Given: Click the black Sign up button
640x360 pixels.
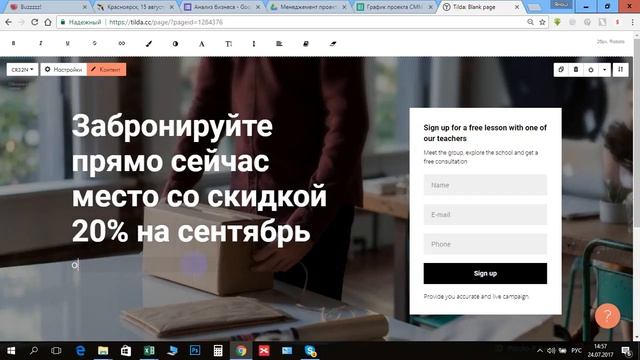Looking at the screenshot, I should [485, 273].
